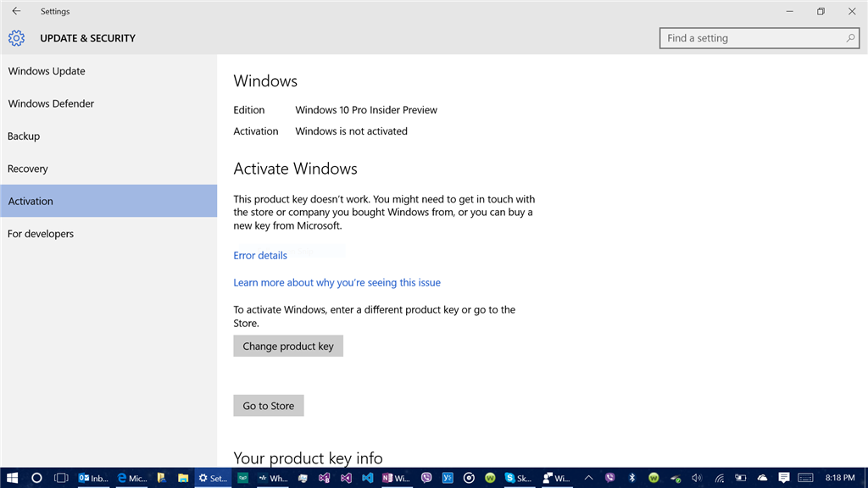This screenshot has width=868, height=488.
Task: Open Recovery settings in the sidebar
Action: (108, 169)
